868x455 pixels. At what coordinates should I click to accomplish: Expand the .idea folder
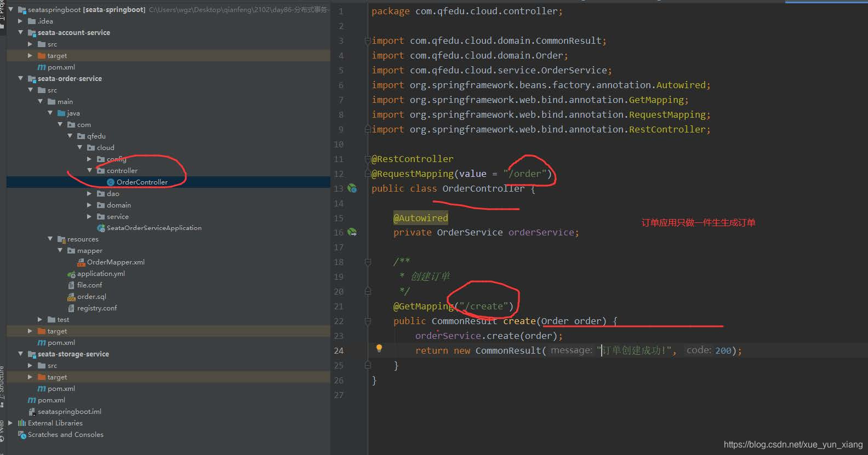click(x=20, y=21)
